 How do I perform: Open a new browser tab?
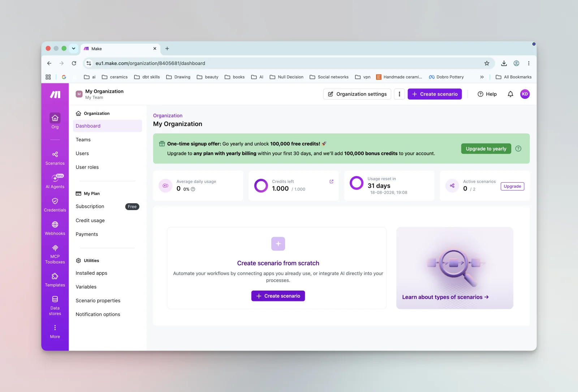click(x=167, y=48)
